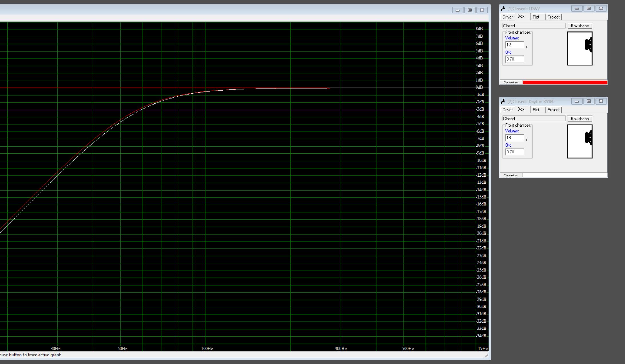Select Box tab in LDW7 window
The height and width of the screenshot is (364, 625).
[521, 17]
